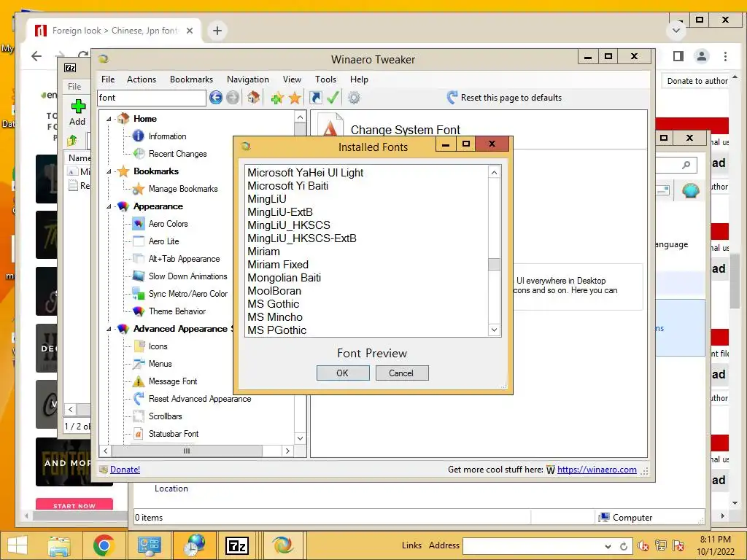The image size is (747, 560).
Task: Click OK in Installed Fonts dialog
Action: click(343, 373)
